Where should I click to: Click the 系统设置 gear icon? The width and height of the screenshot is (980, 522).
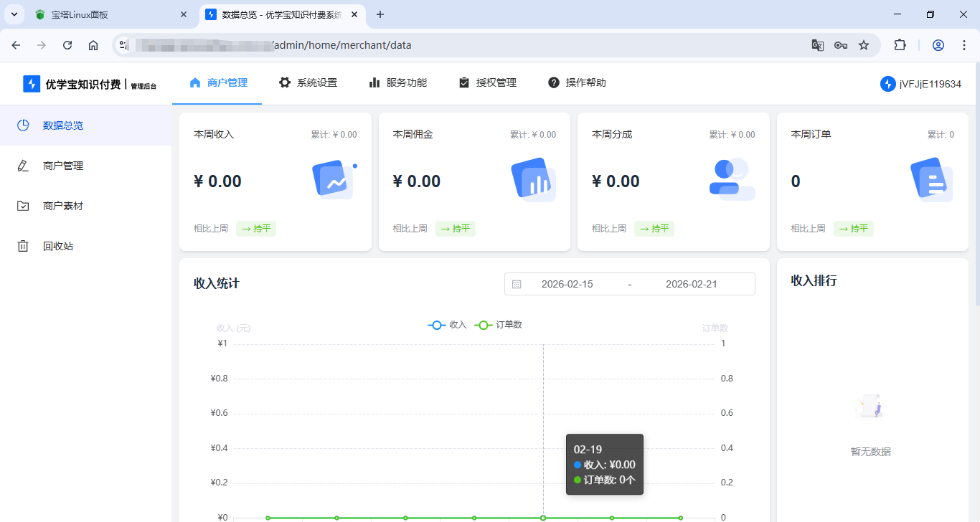pyautogui.click(x=285, y=82)
